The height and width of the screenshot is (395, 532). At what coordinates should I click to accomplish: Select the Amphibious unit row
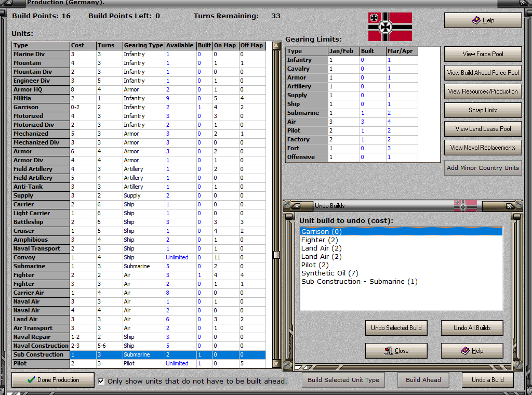tap(139, 240)
